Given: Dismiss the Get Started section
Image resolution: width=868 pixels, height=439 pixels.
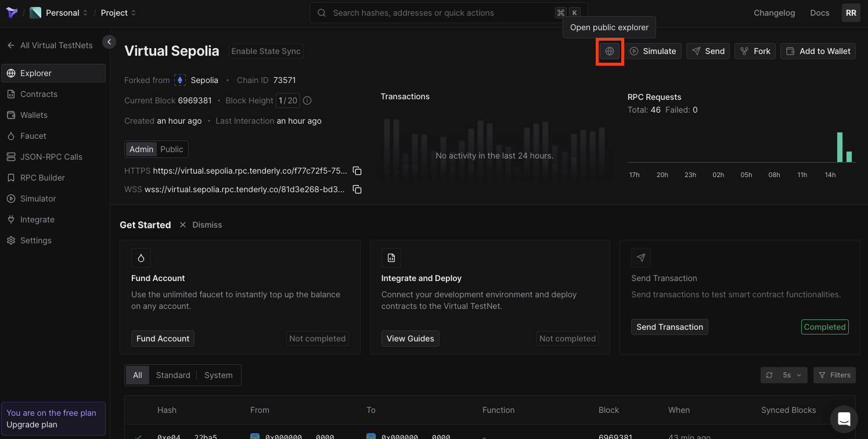Looking at the screenshot, I should (x=201, y=225).
